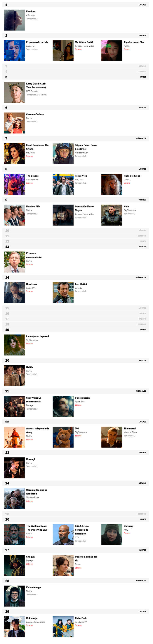Open the Halo series thumbnail
This screenshot has height=644, width=153.
112,215
